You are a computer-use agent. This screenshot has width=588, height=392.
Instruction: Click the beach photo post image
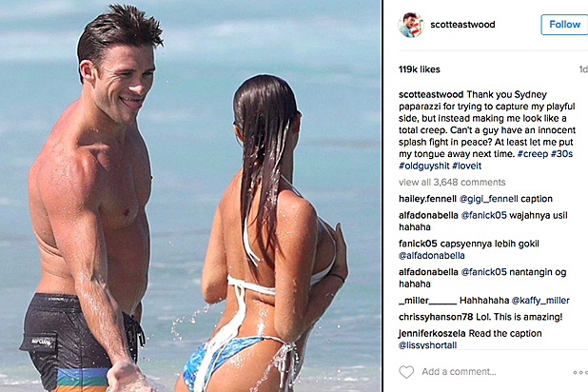coord(190,196)
